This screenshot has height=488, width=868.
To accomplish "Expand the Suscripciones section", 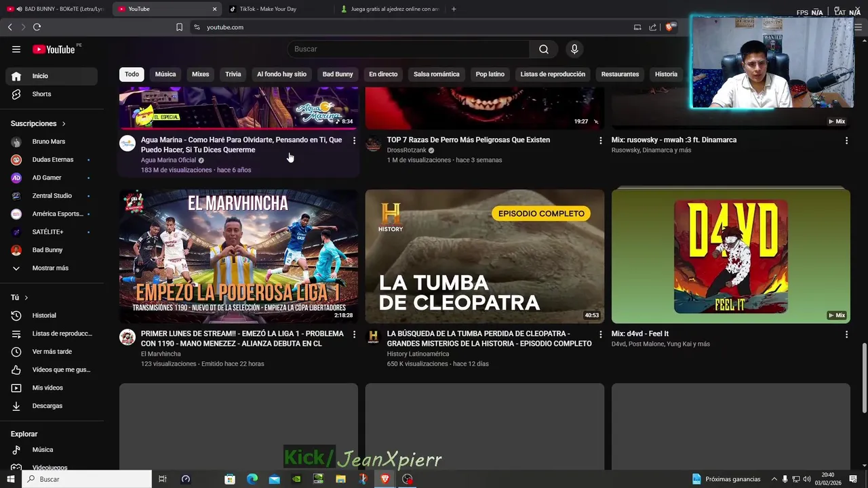I will pyautogui.click(x=39, y=123).
